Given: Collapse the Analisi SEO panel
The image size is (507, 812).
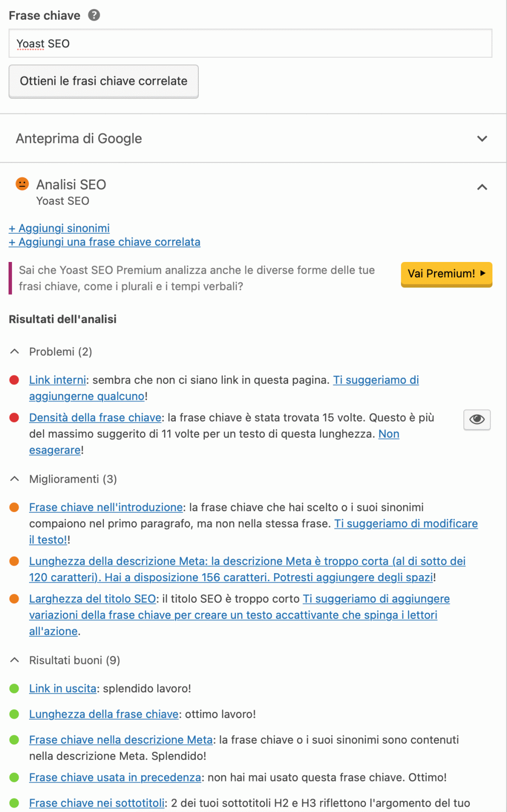Looking at the screenshot, I should coord(482,187).
